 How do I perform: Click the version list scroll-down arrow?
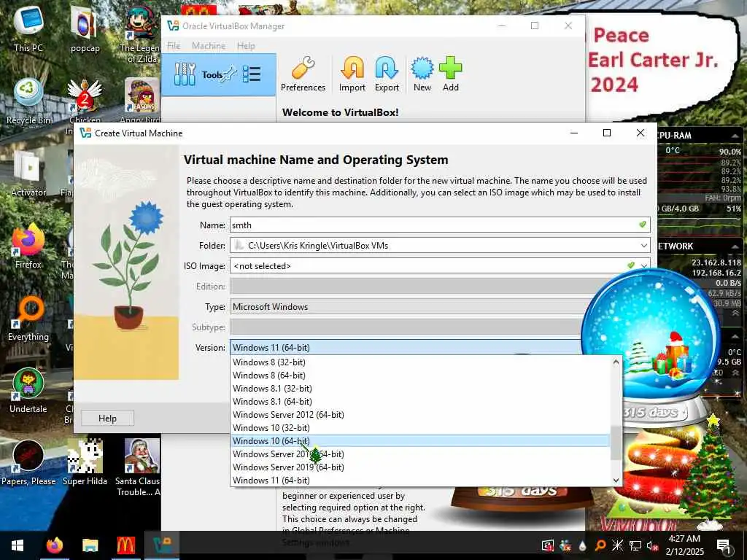click(616, 480)
